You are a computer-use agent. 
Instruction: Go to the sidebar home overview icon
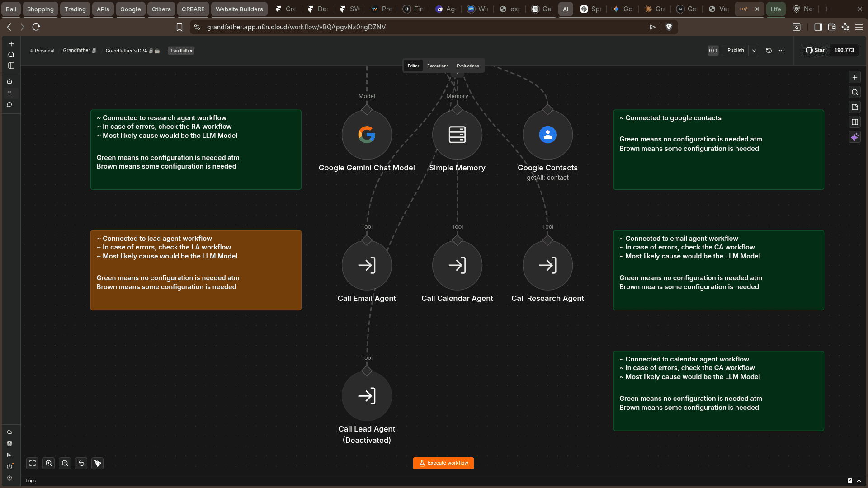tap(9, 81)
